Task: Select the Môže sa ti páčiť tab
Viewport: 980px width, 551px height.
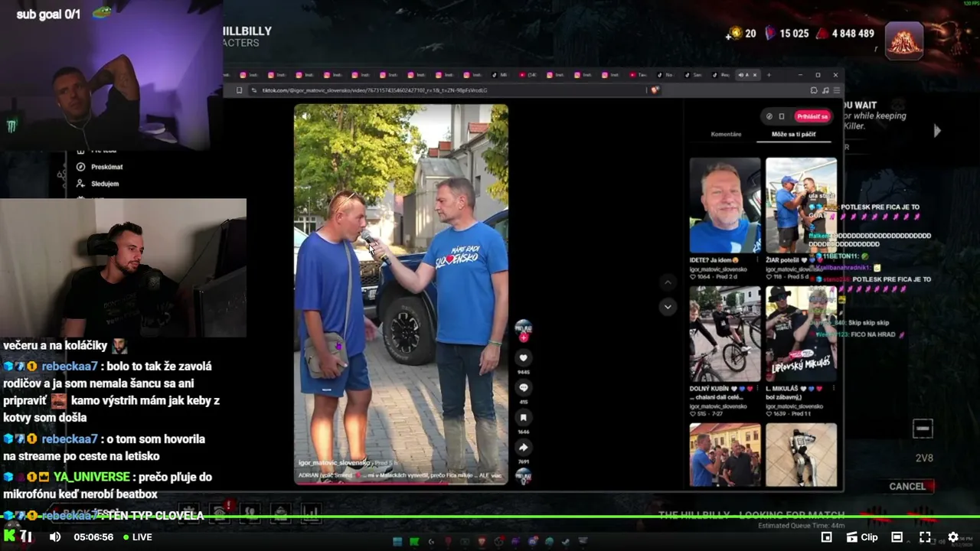Action: point(794,134)
